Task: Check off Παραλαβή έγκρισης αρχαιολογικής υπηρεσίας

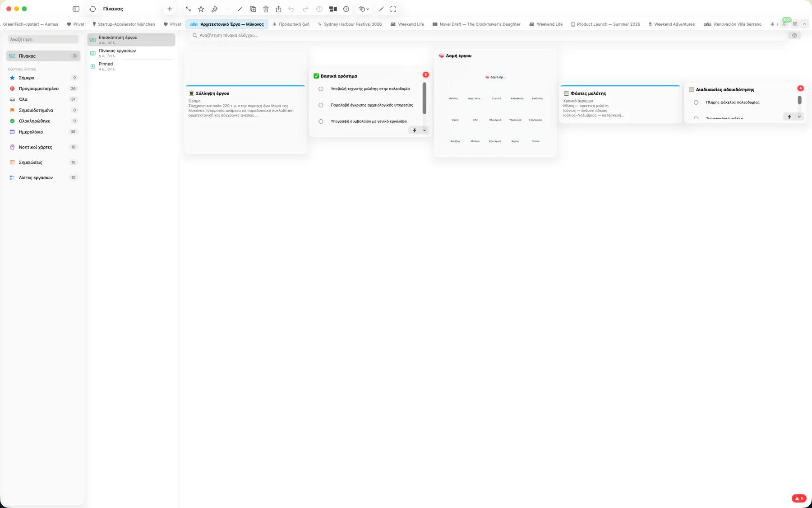Action: [x=321, y=105]
